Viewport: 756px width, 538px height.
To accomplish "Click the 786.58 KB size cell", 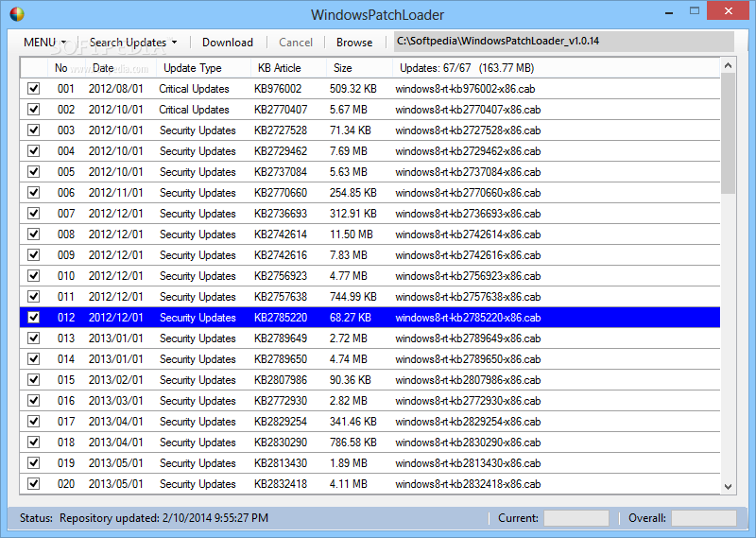I will (x=352, y=442).
